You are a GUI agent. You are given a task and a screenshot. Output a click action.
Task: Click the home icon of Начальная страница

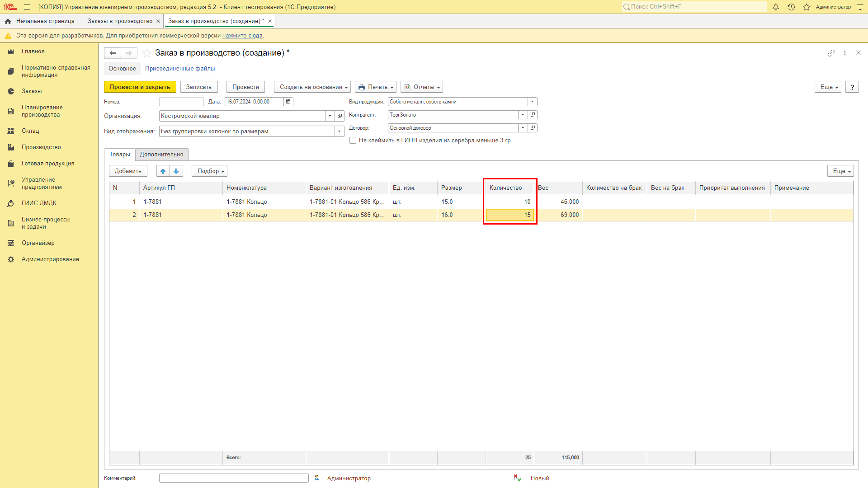[x=8, y=21]
